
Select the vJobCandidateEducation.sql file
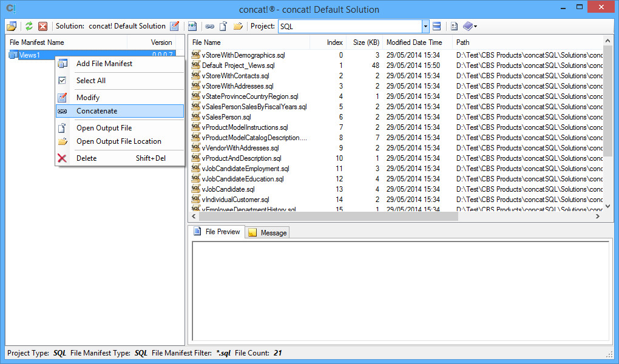[x=243, y=179]
